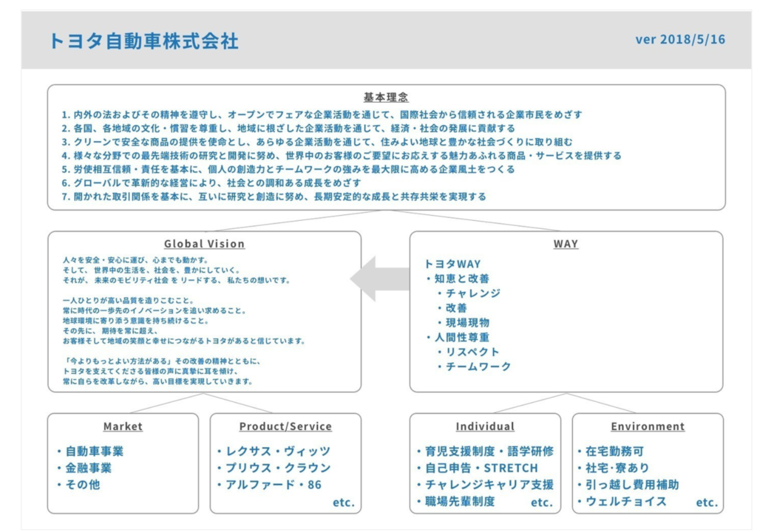The image size is (757, 532).
Task: Click the line トヨタを支えてくださる皆様の声
Action: (151, 371)
